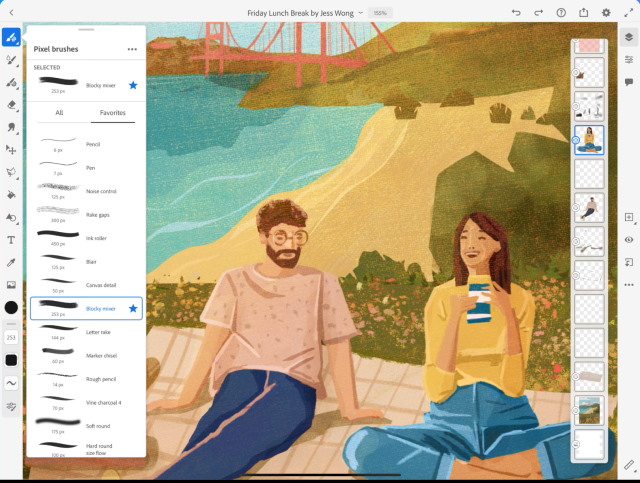Undo the last action
The height and width of the screenshot is (483, 640).
coord(516,13)
